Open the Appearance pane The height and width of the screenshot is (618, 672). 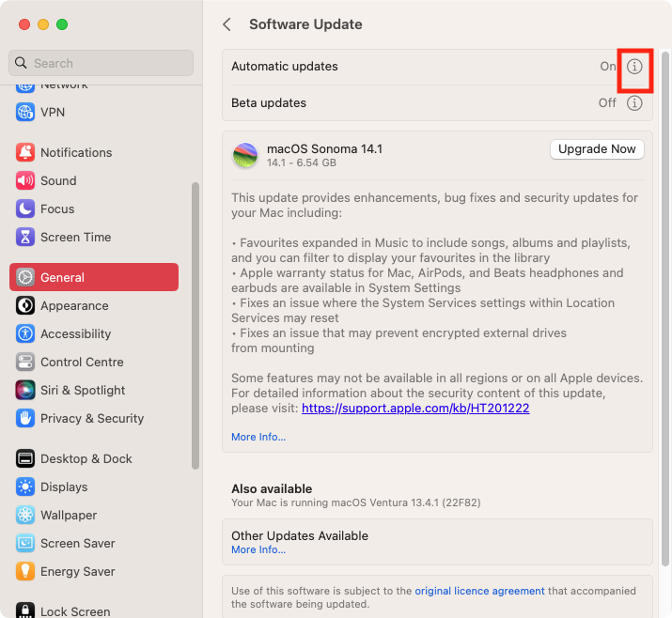coord(94,306)
